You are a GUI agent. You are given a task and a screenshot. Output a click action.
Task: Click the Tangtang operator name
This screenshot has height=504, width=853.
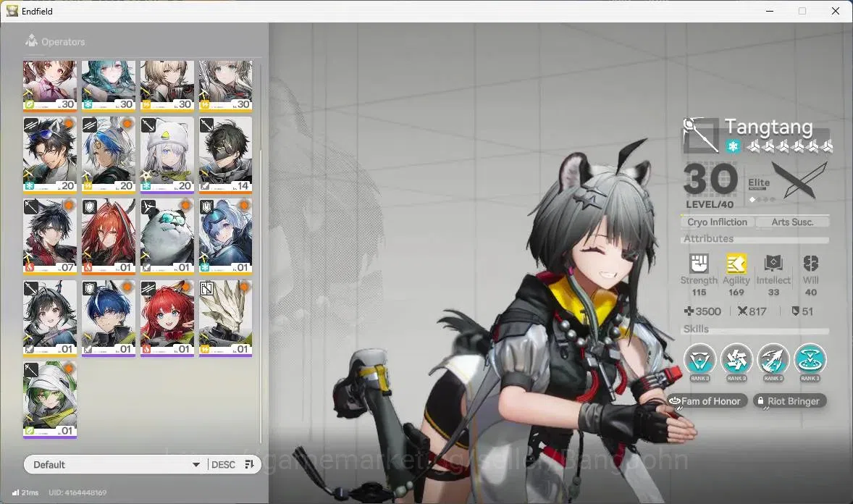769,127
